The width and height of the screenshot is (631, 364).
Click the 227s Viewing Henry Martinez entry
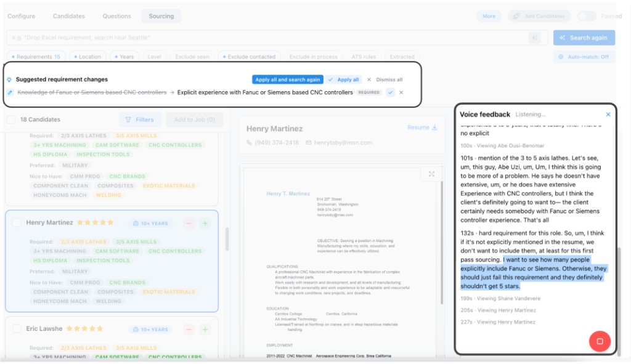(x=498, y=322)
